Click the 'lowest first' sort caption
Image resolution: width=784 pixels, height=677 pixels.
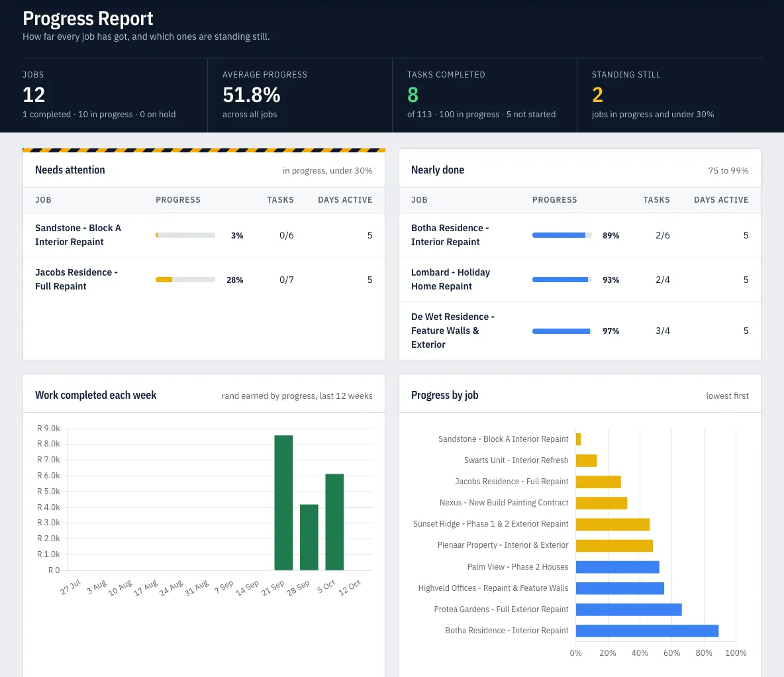[727, 395]
